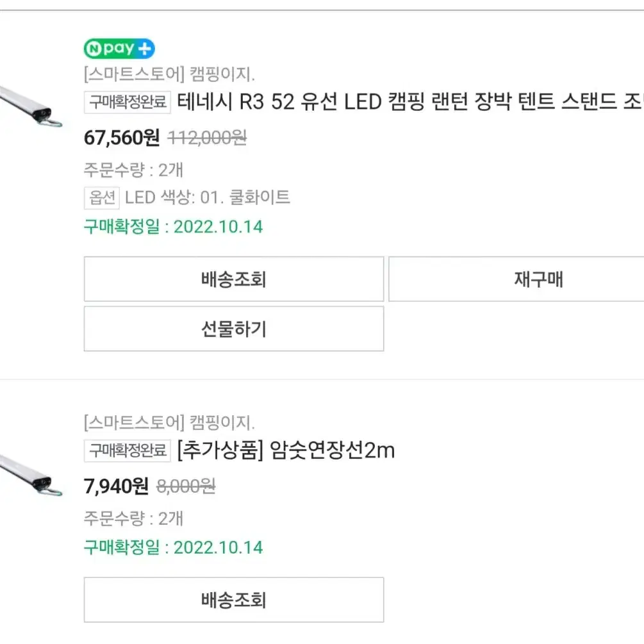The width and height of the screenshot is (644, 644).
Task: Click 구매확정완료 badge beside 암숫연장선2m title
Action: (128, 450)
